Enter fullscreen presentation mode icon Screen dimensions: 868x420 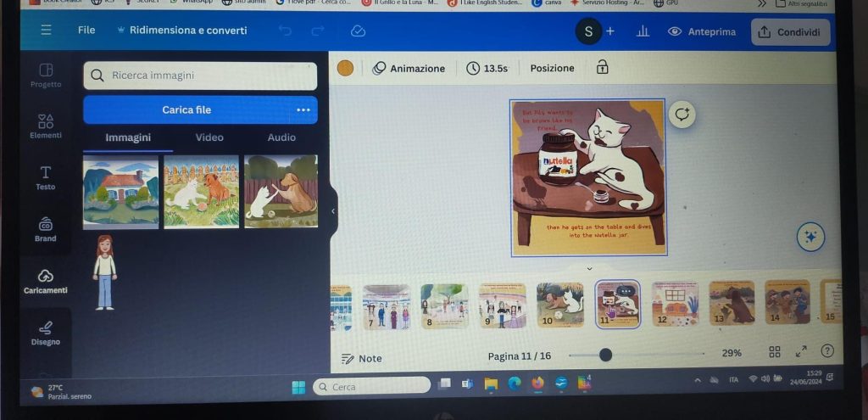click(x=800, y=351)
